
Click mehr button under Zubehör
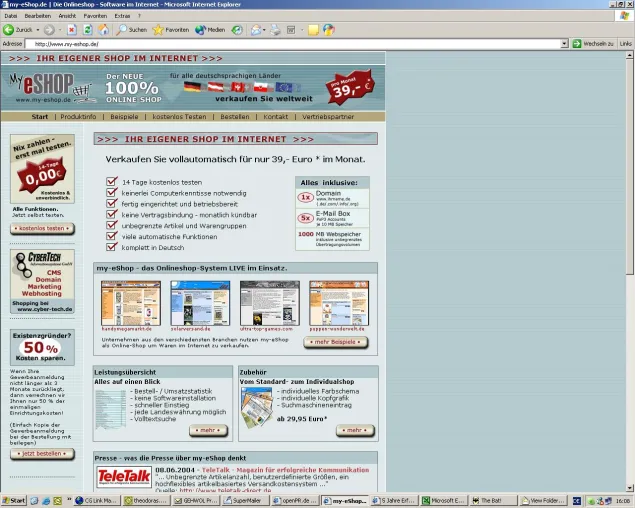(x=355, y=430)
